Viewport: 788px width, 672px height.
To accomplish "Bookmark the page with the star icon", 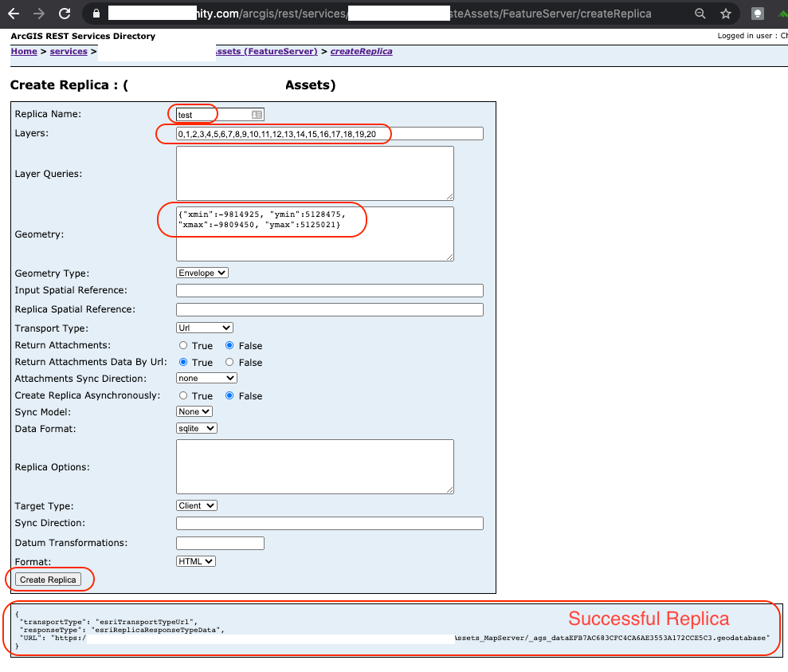I will [x=725, y=14].
